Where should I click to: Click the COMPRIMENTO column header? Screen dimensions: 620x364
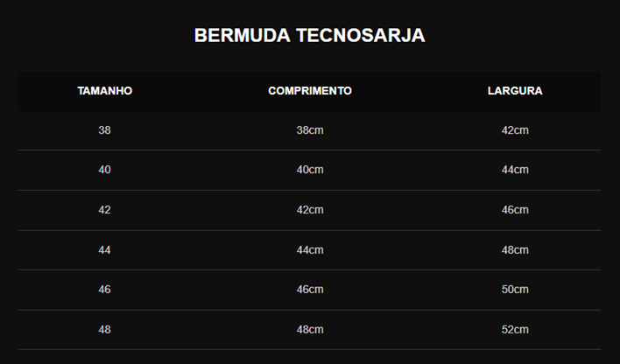[x=310, y=91]
